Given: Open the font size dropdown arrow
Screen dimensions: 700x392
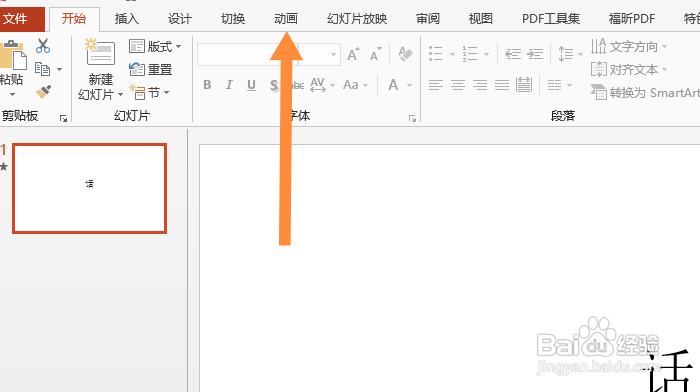Looking at the screenshot, I should coord(333,54).
